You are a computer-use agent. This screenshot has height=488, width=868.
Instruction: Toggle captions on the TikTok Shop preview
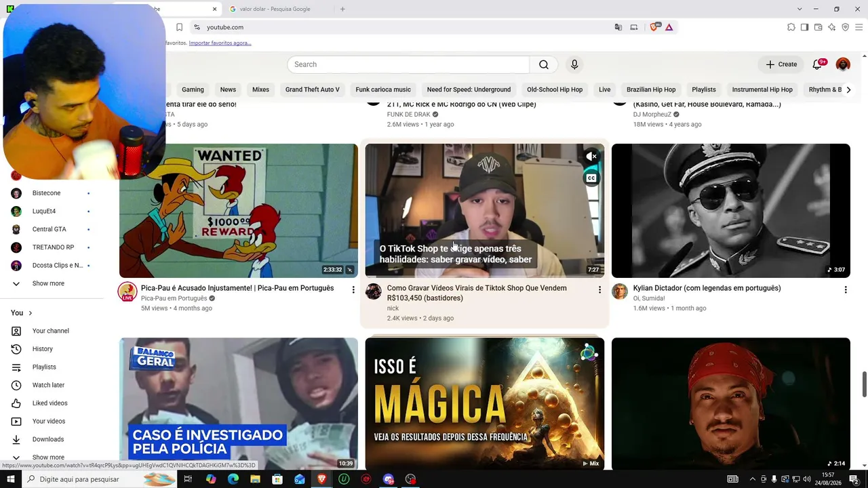(x=591, y=178)
